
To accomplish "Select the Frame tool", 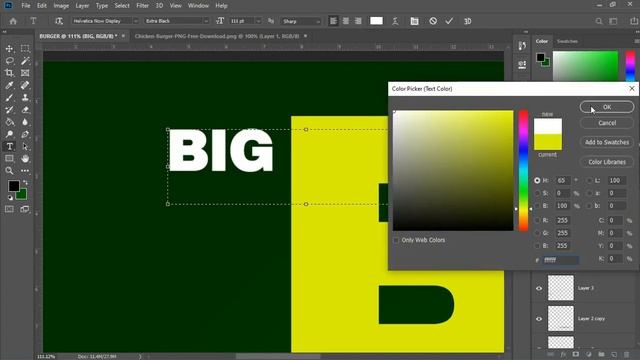I will (x=25, y=73).
